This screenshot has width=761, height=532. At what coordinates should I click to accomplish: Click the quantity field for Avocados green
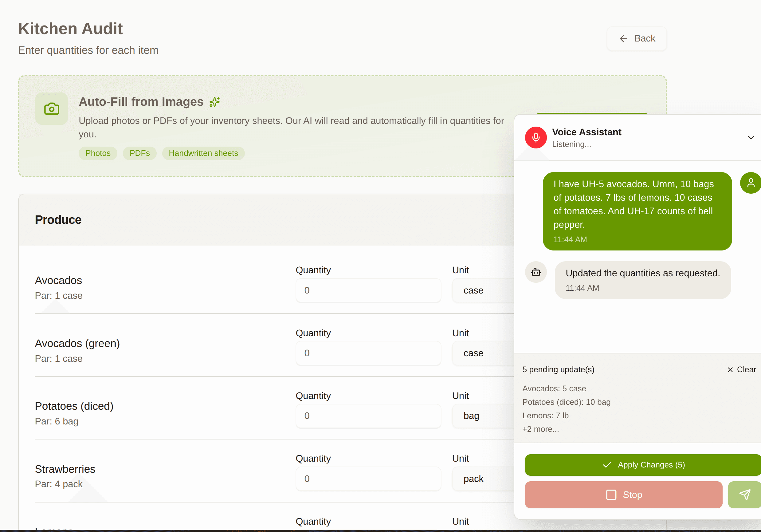368,353
